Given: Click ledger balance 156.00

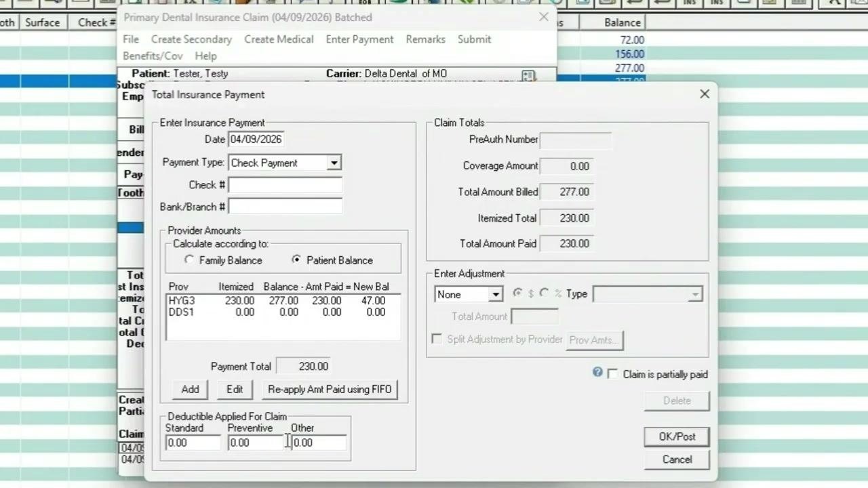Looking at the screenshot, I should 629,54.
